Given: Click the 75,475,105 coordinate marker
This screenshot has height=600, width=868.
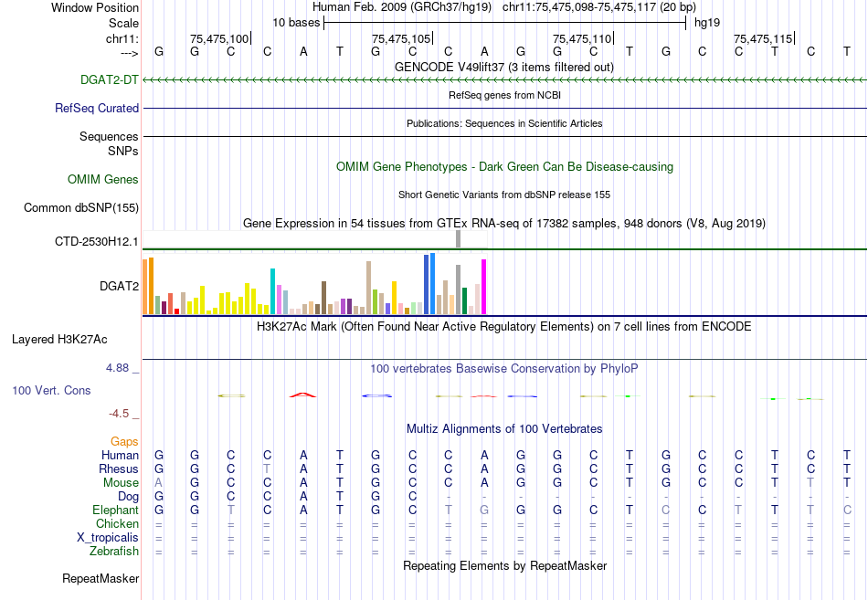Looking at the screenshot, I should click(401, 38).
